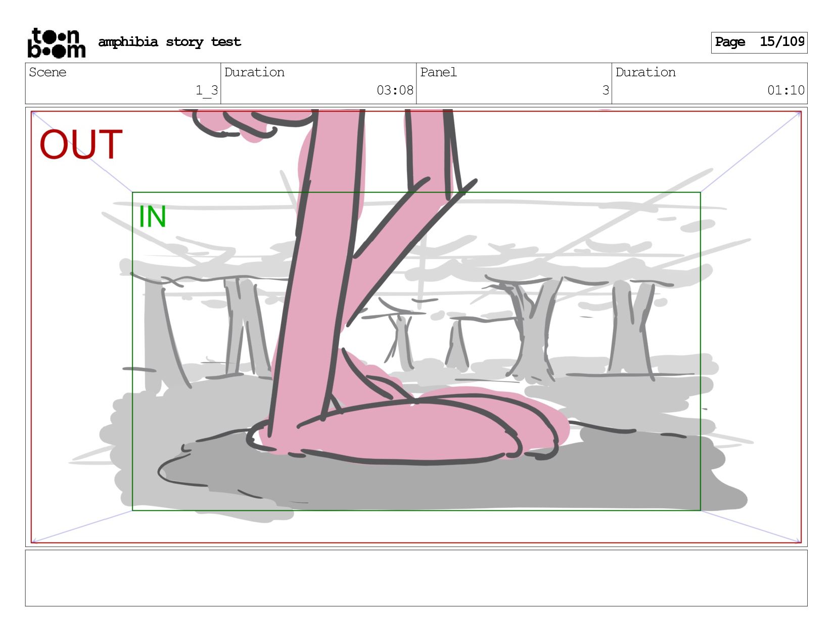834x644 pixels.
Task: Click the 'Page 15/109' box
Action: click(x=759, y=42)
